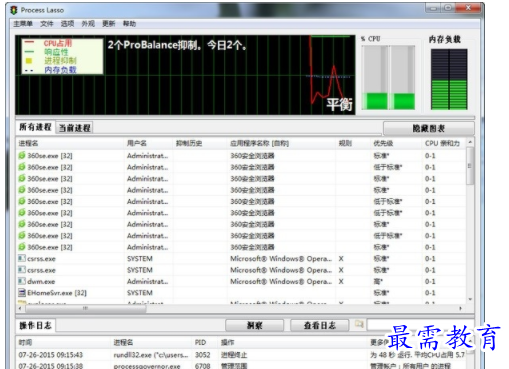Click the process list vertical scrollbar thumb
509x369 pixels.
(x=470, y=166)
